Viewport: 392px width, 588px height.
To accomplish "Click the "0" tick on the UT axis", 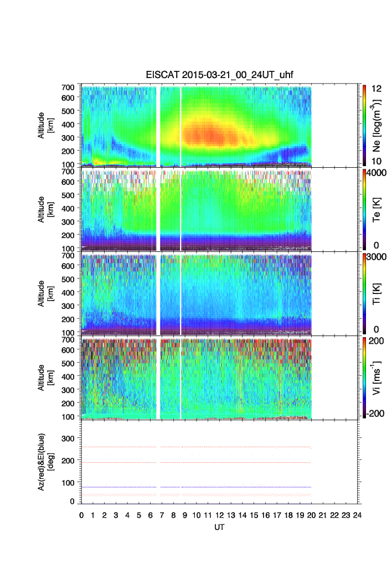I will (81, 515).
